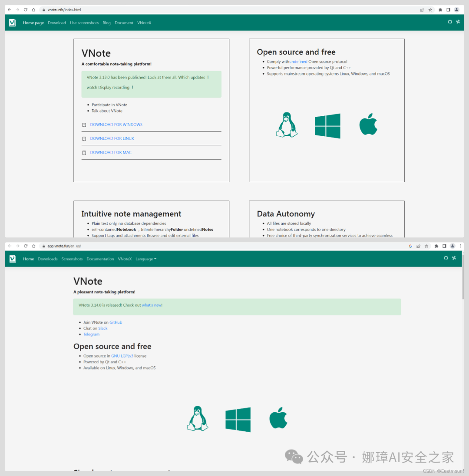Click the VNote logo in bottom window navbar
469x476 pixels.
coord(13,259)
